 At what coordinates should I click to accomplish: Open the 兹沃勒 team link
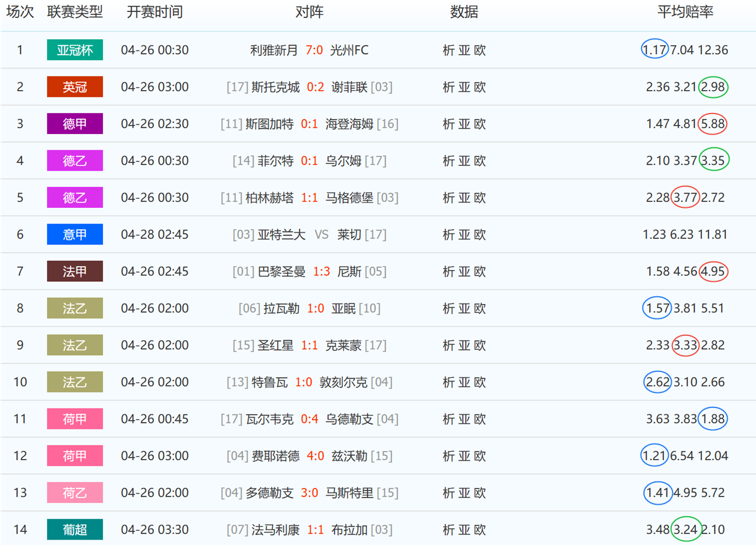tap(349, 455)
